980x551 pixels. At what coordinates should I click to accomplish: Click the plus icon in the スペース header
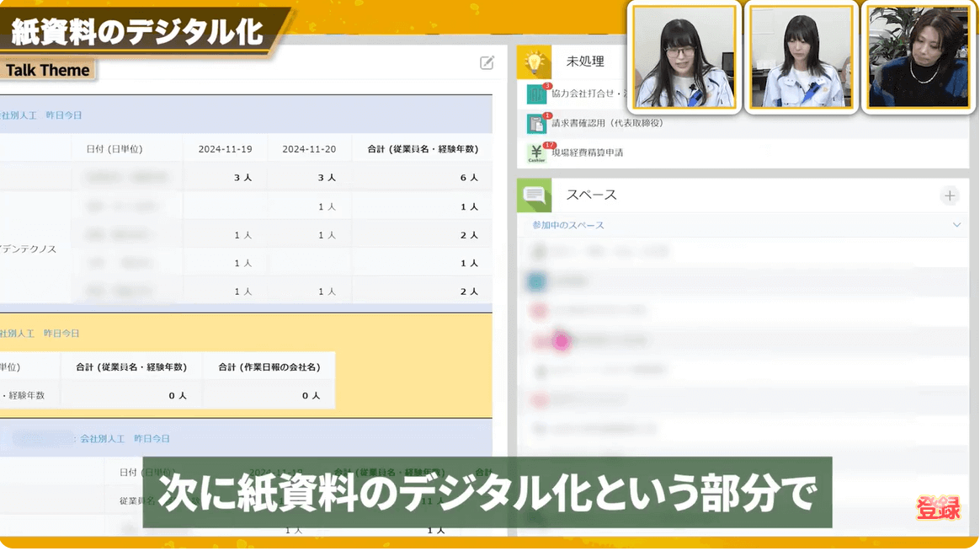coord(950,195)
